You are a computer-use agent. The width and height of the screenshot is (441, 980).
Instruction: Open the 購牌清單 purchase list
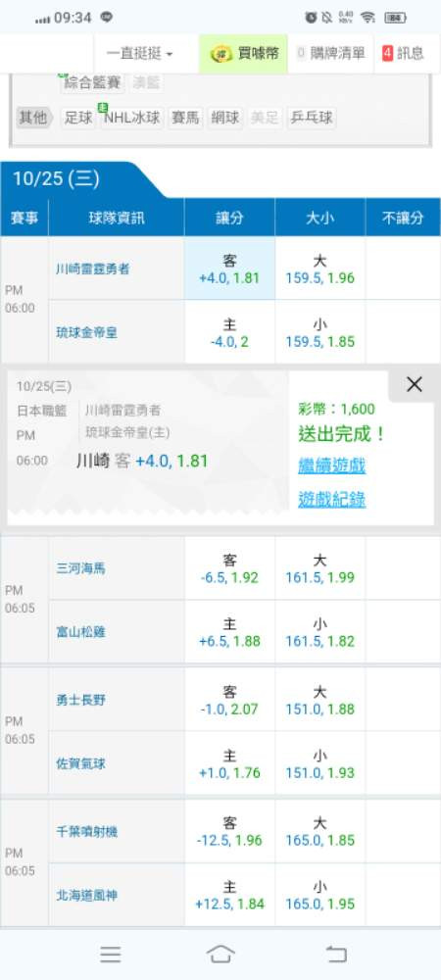tap(330, 54)
